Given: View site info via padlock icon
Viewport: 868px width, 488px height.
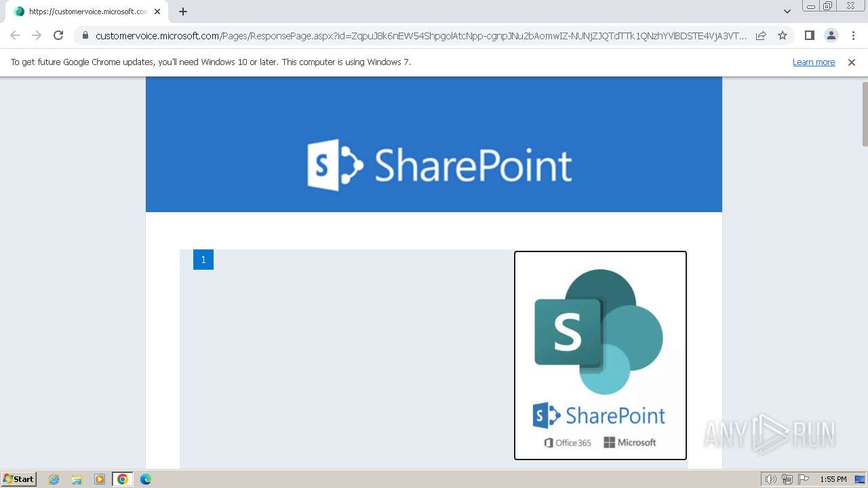Looking at the screenshot, I should (85, 35).
